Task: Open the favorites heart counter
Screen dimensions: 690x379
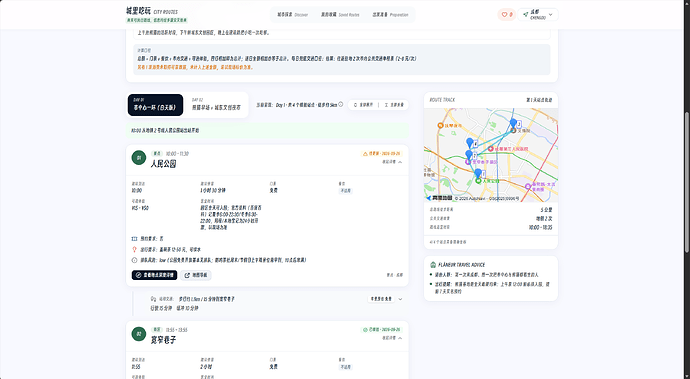Action: pyautogui.click(x=506, y=15)
